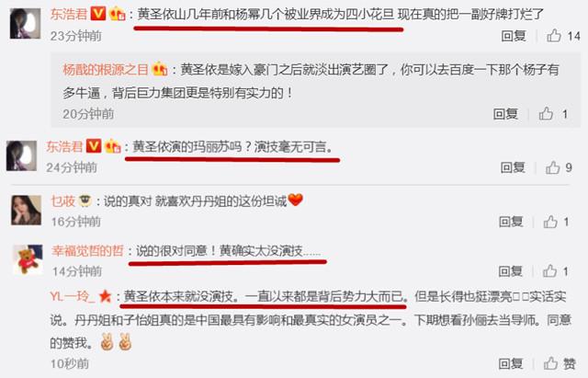Reply to the nested comment posted 20分钟前
This screenshot has height=378, width=588.
click(x=505, y=114)
